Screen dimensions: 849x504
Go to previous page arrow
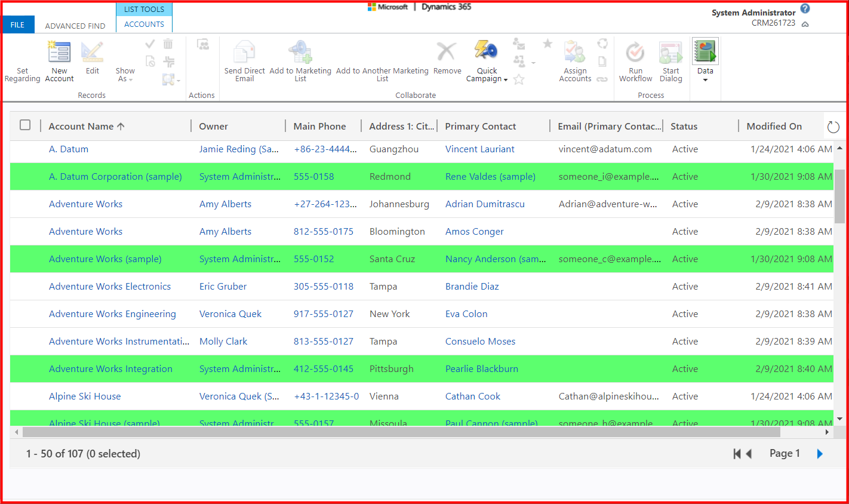749,454
